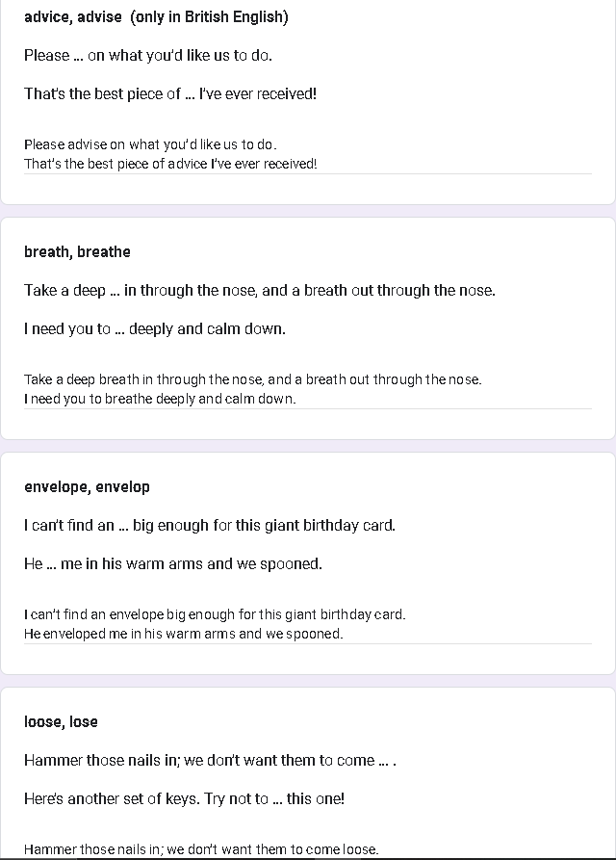Click the answer line ending "to come loose."
616x860 pixels.
point(201,849)
